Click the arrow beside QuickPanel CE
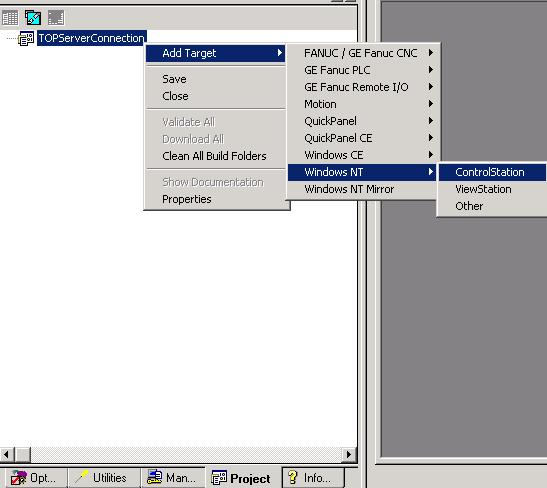Screen dimensions: 547x488 click(x=431, y=138)
